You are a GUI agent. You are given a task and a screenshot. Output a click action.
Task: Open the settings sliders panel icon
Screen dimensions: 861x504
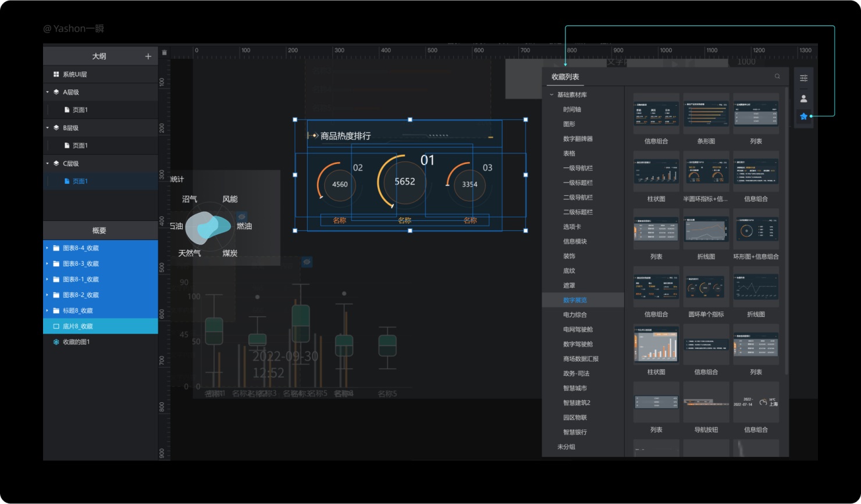pos(803,78)
